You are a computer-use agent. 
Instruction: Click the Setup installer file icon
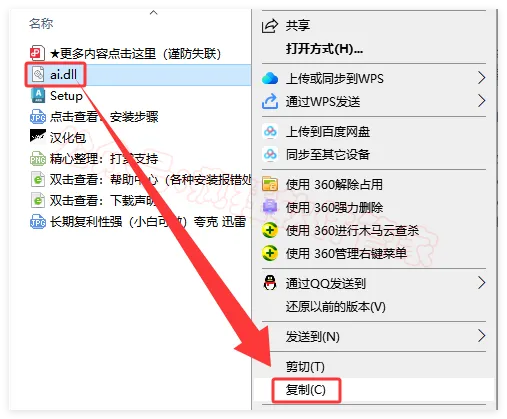pos(38,96)
